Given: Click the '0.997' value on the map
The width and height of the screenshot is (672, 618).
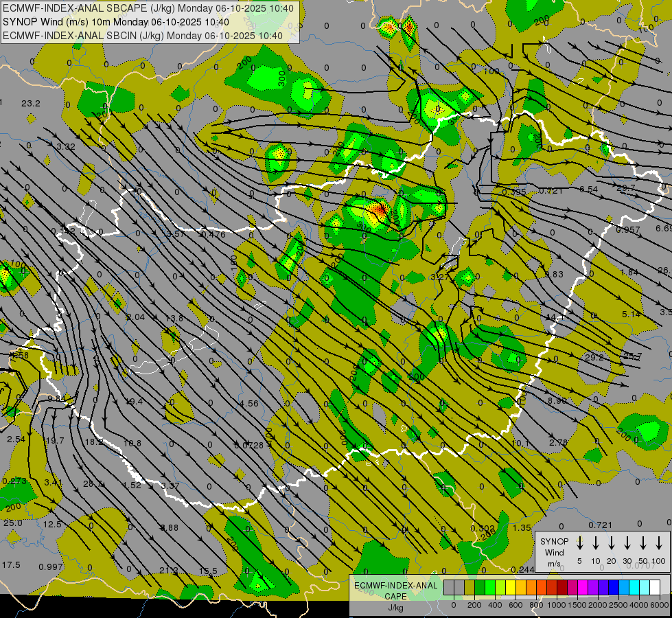Looking at the screenshot, I should (x=51, y=567).
